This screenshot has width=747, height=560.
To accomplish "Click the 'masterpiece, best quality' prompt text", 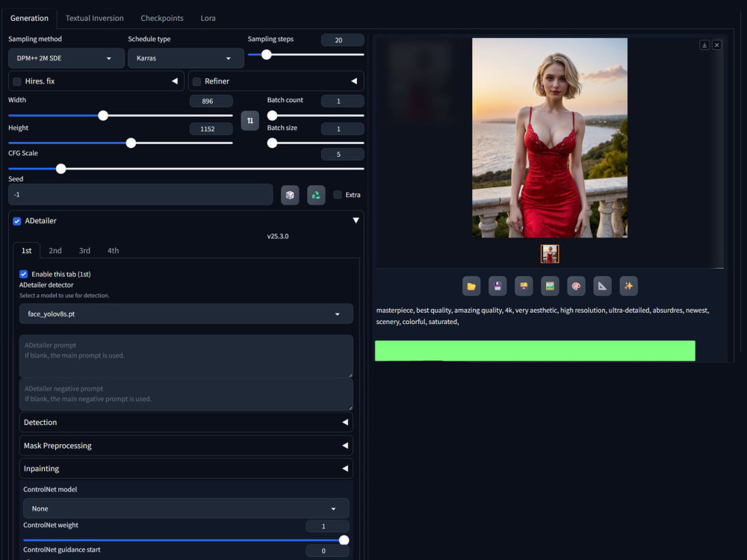I will (542, 316).
